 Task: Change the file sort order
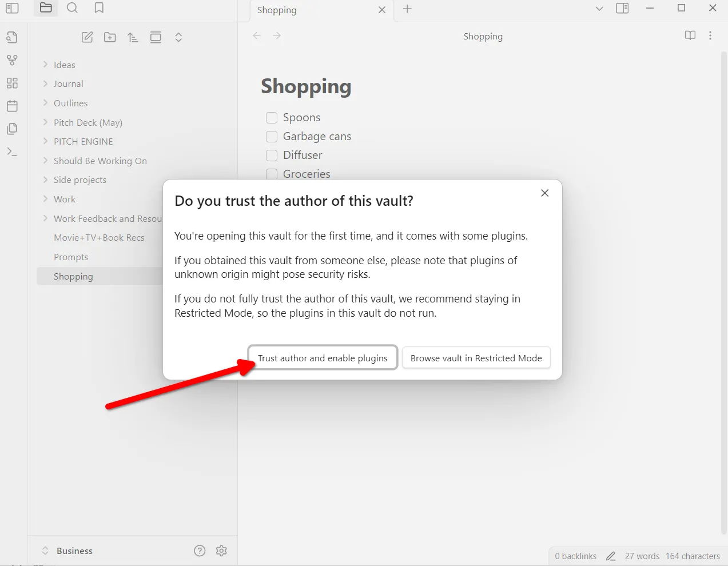click(133, 37)
